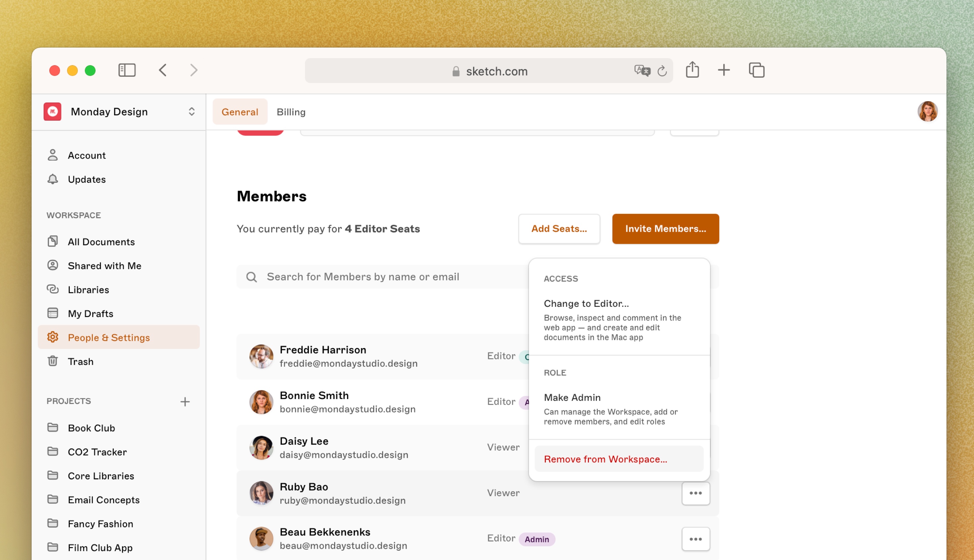Go back with the browser back arrow
974x560 pixels.
163,70
